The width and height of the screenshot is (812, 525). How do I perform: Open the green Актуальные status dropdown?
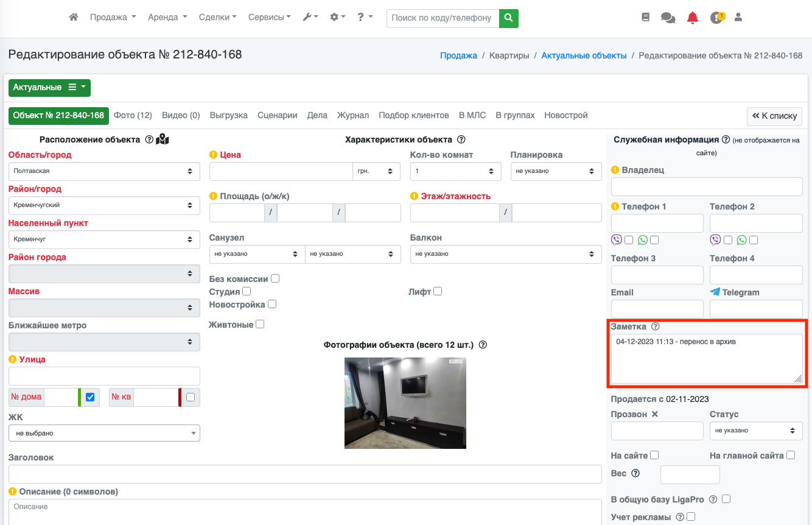point(49,88)
